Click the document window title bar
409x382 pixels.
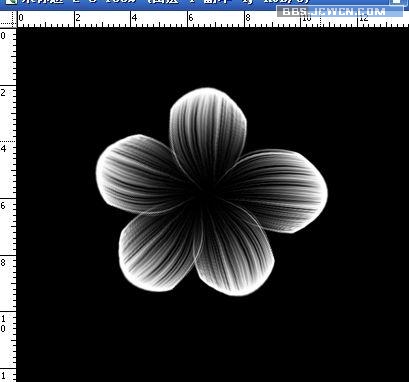(x=204, y=4)
